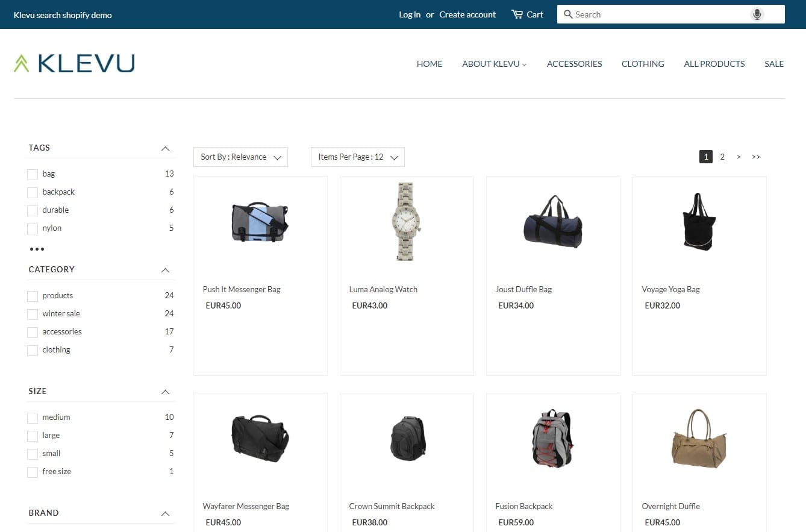
Task: Click the Overnight Duffle title
Action: click(670, 507)
